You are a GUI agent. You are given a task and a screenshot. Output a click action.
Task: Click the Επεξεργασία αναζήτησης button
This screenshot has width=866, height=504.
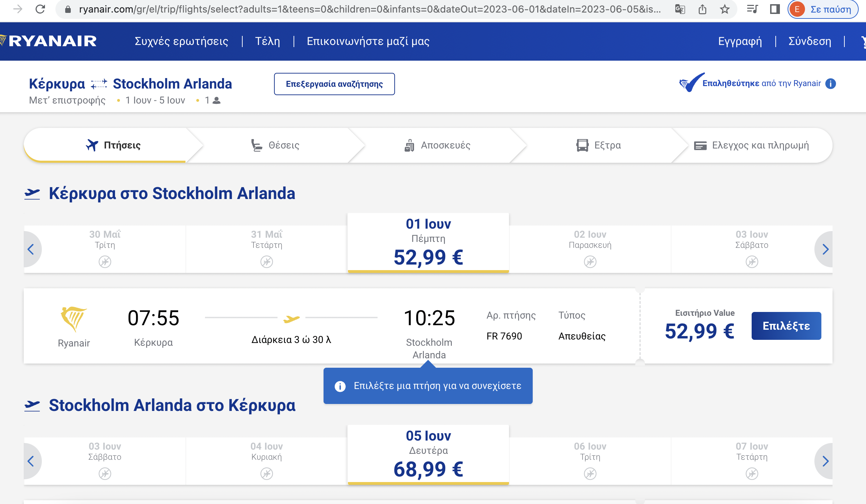point(334,84)
